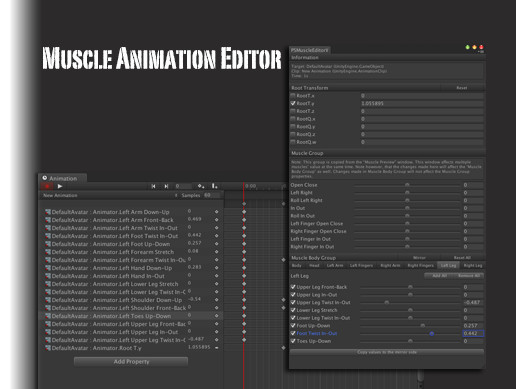This screenshot has height=389, width=516.
Task: Click the key diamond for Left Foot Twist In-Out
Action: [217, 236]
